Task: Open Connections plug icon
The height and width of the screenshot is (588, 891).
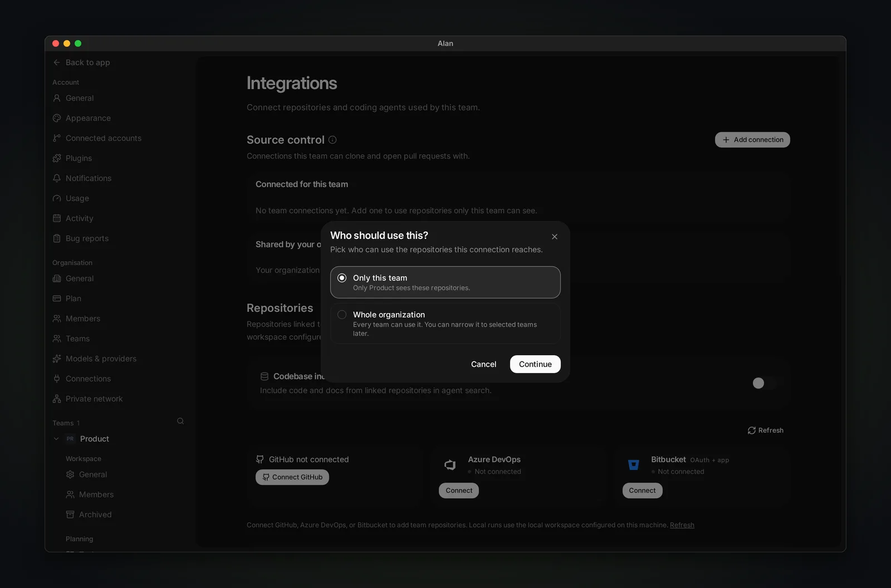Action: (x=57, y=379)
